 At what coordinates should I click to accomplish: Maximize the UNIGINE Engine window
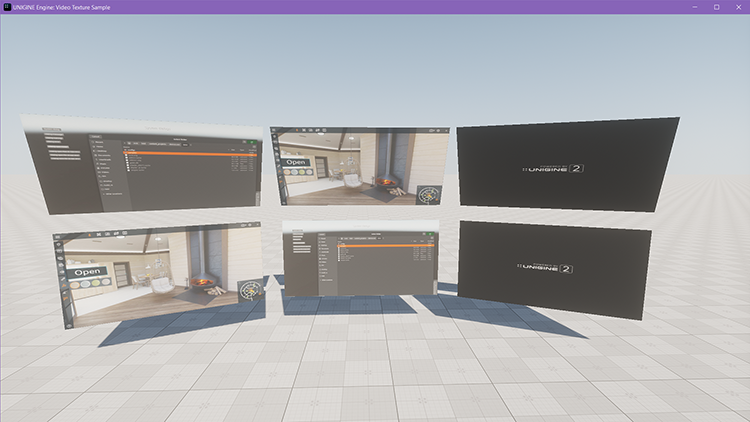pyautogui.click(x=716, y=7)
